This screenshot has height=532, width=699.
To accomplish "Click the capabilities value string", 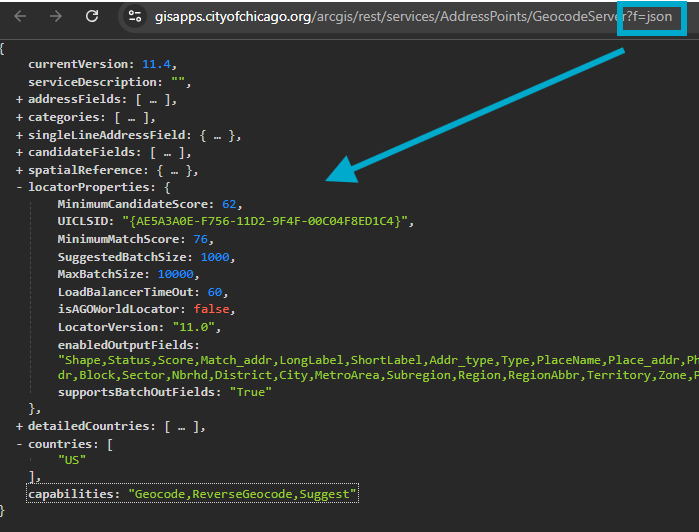I will pyautogui.click(x=242, y=495).
